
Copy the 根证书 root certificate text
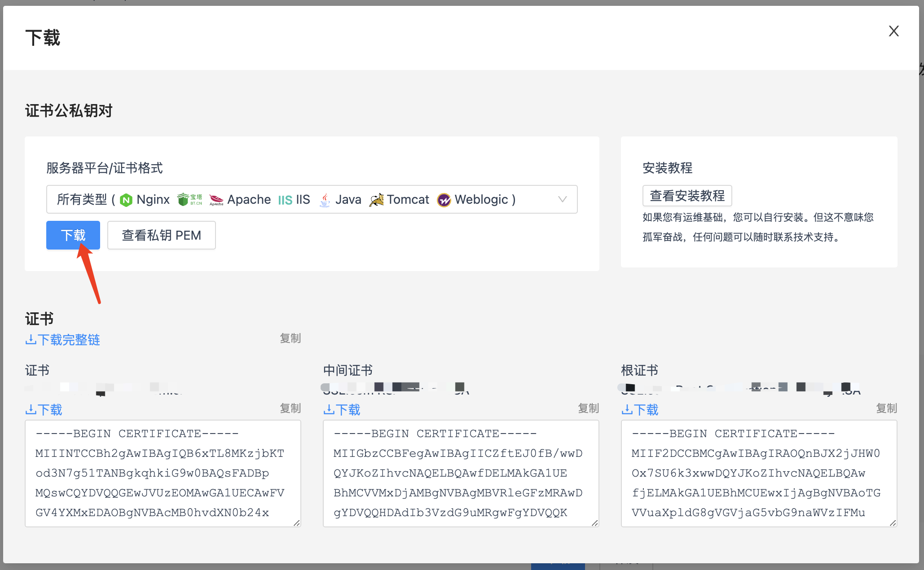click(x=886, y=408)
